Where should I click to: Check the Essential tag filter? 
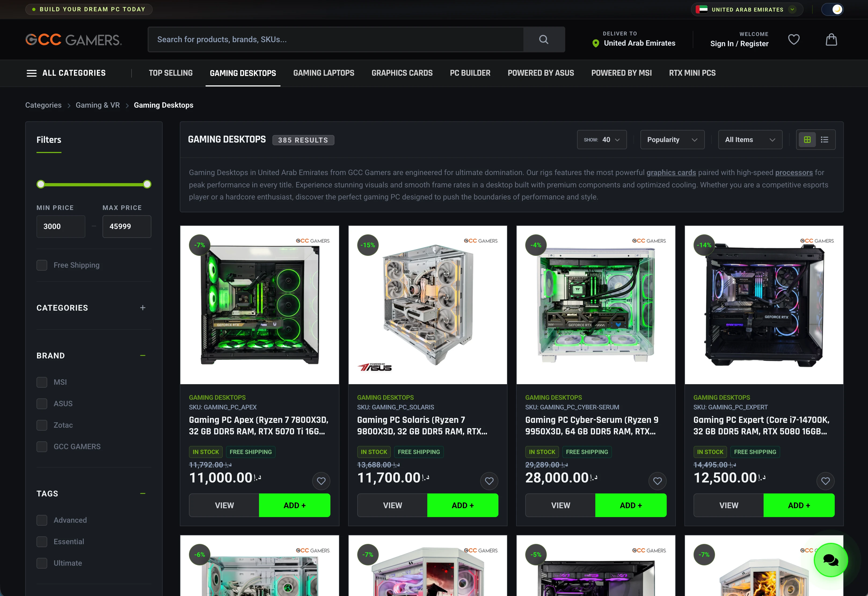[42, 542]
